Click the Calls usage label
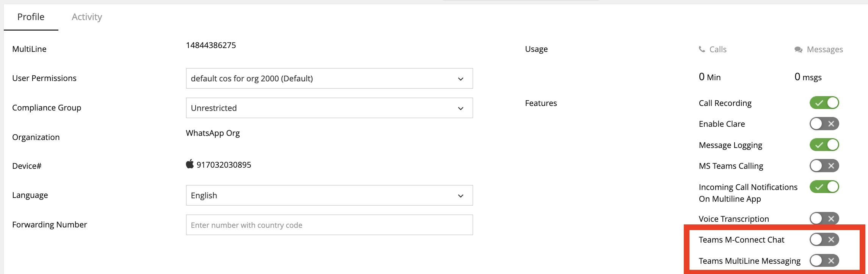Image resolution: width=868 pixels, height=274 pixels. 718,50
